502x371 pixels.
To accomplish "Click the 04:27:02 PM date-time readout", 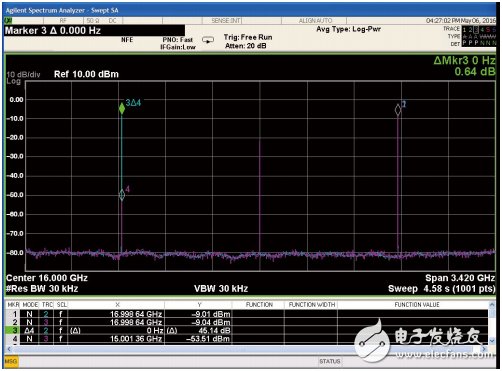I will (x=461, y=21).
